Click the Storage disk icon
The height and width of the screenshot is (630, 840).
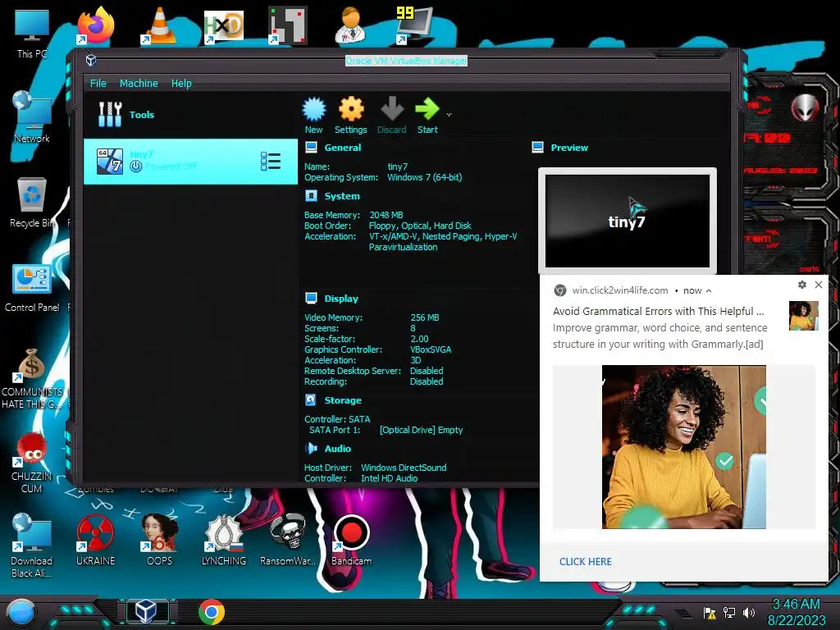pos(311,399)
